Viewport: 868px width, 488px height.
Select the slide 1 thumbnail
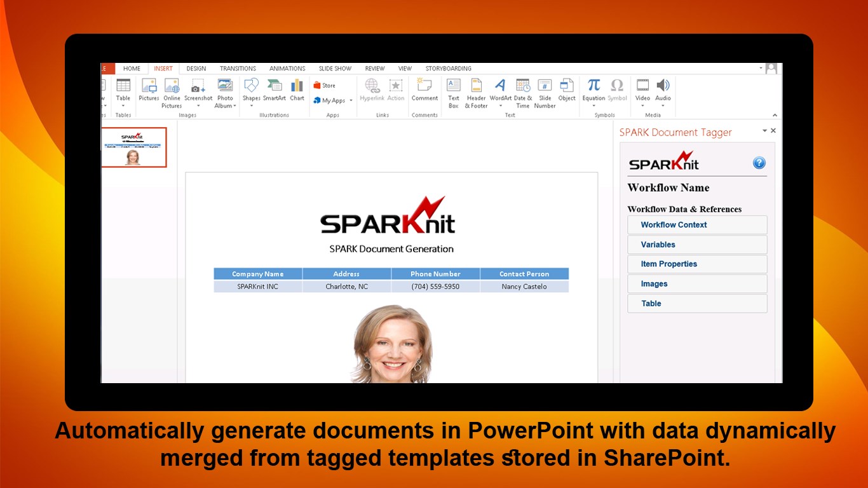tap(133, 147)
